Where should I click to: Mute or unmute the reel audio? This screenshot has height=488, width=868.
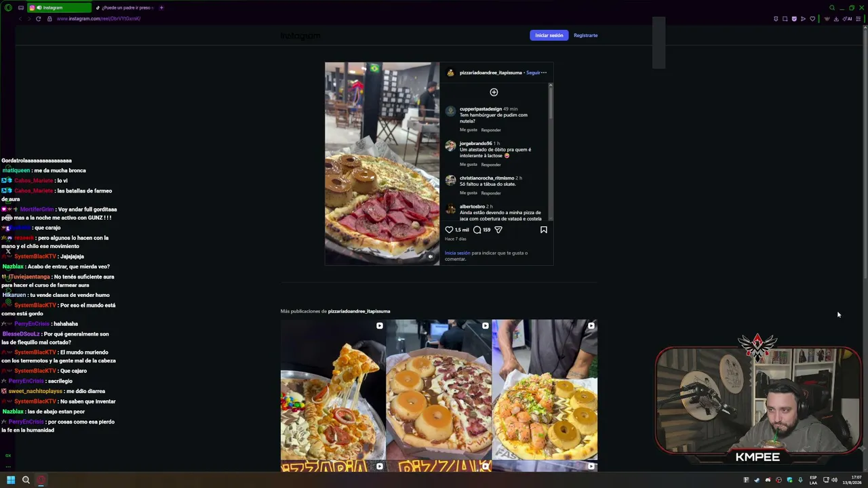[430, 256]
